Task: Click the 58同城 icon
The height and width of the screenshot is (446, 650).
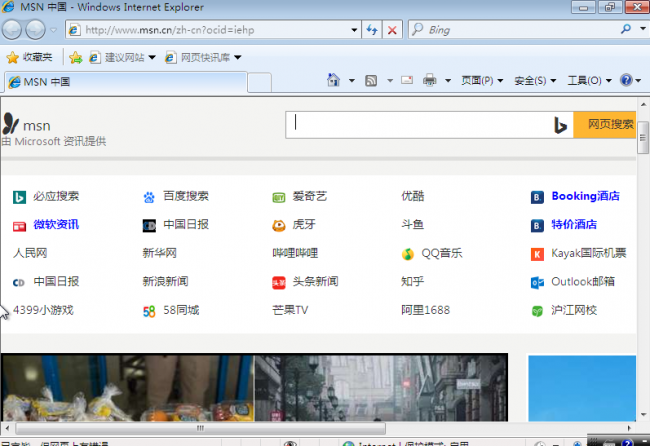Action: (149, 311)
